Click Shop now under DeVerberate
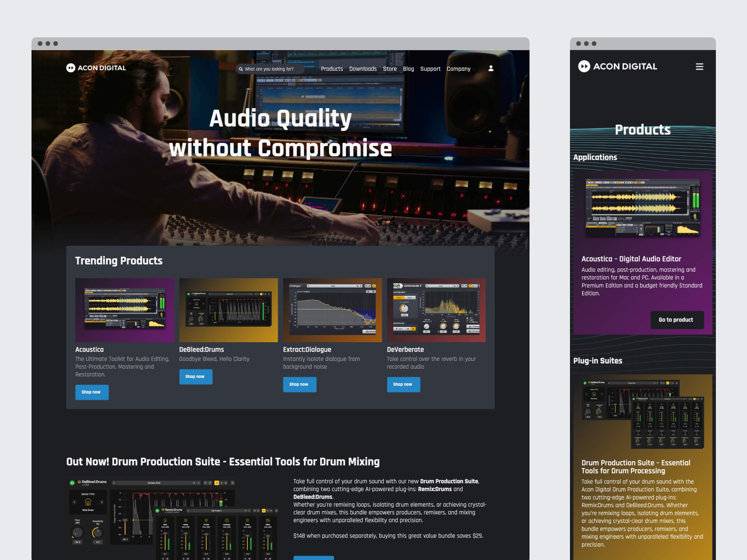The image size is (747, 560). pos(403,384)
